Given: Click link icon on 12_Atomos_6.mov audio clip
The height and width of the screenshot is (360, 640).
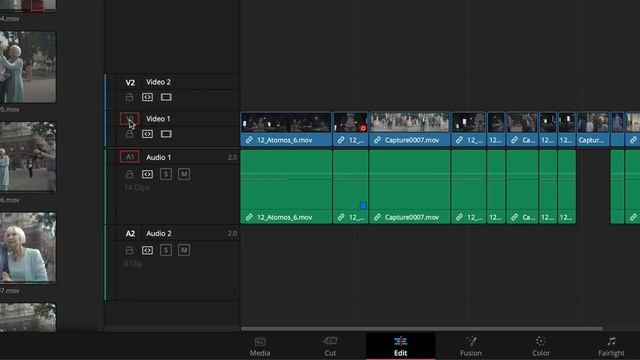Looking at the screenshot, I should [x=249, y=218].
